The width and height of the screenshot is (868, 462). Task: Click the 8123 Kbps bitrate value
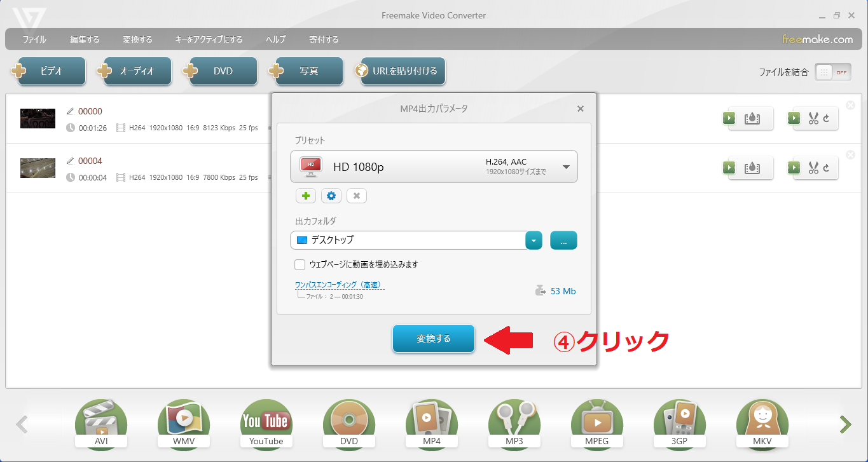click(x=219, y=128)
